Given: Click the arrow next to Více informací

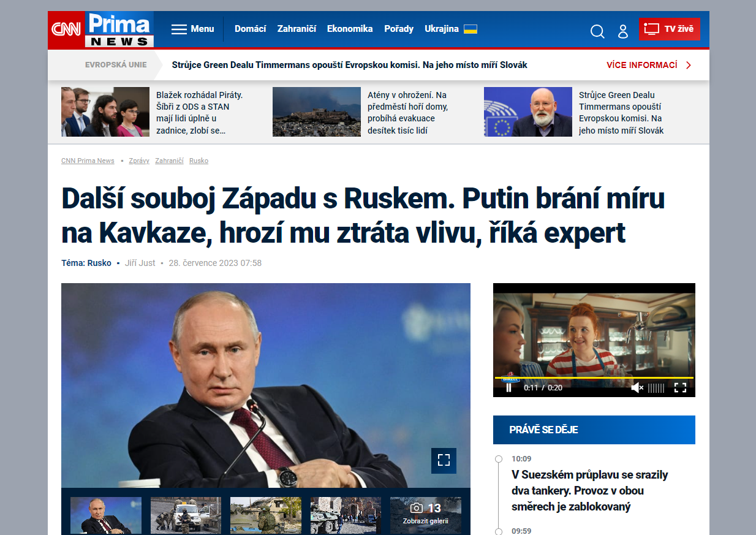Looking at the screenshot, I should point(689,65).
